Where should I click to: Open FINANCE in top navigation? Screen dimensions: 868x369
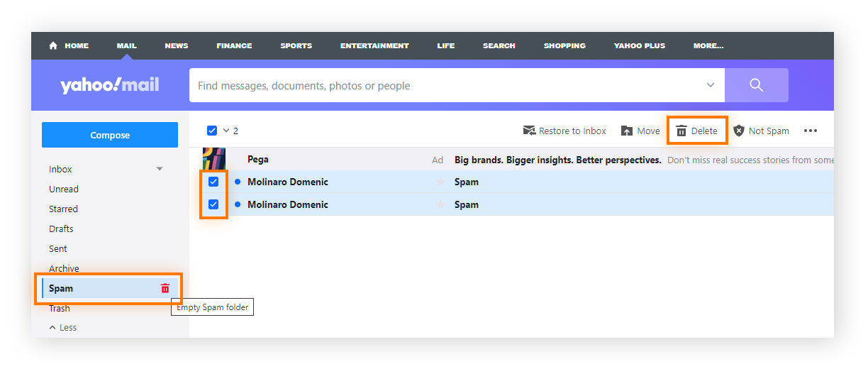tap(234, 45)
